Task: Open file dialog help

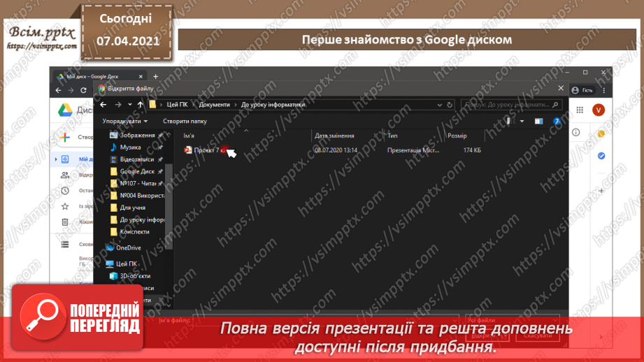Action: click(557, 121)
